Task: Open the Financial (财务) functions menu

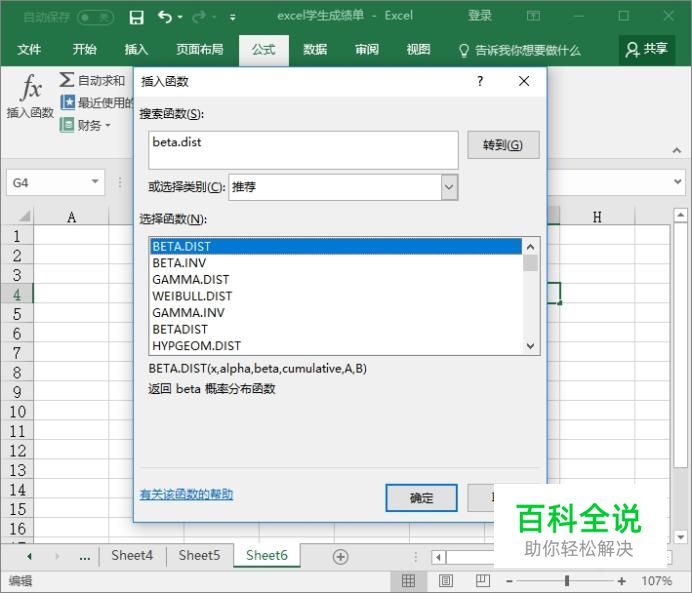Action: (86, 125)
